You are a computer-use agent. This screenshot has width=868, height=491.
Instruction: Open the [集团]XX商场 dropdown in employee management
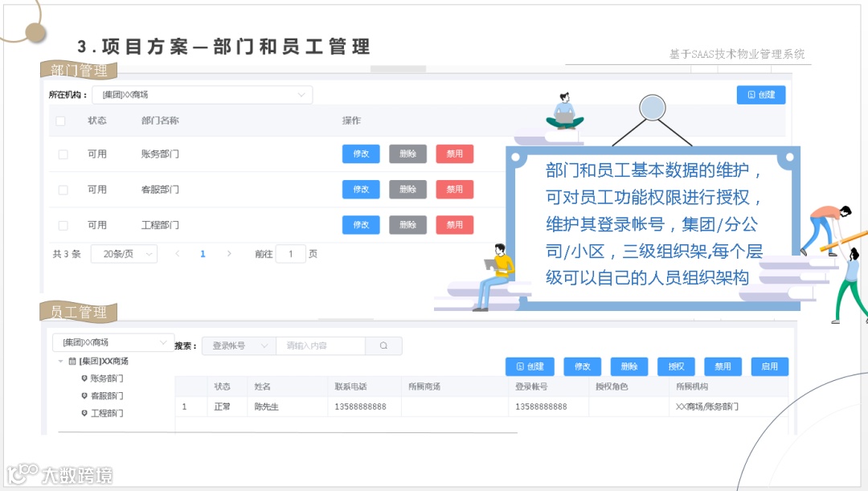[x=113, y=342]
